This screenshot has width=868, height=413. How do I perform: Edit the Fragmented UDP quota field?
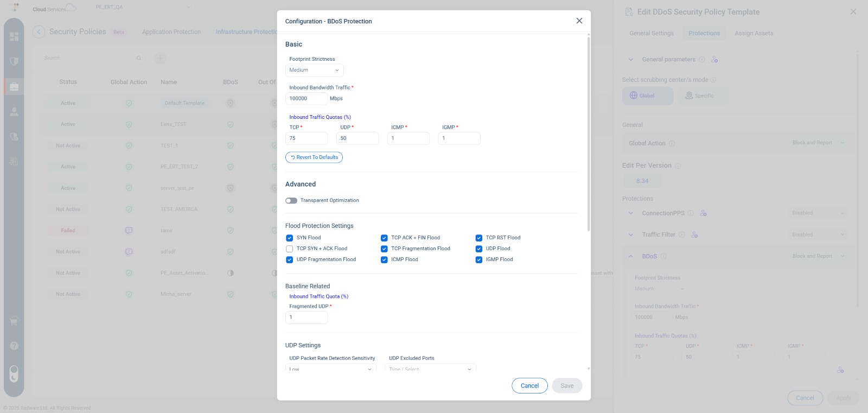(307, 317)
